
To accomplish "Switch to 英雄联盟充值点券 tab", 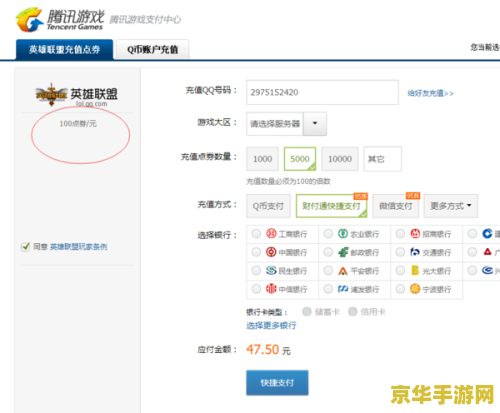I will (64, 49).
